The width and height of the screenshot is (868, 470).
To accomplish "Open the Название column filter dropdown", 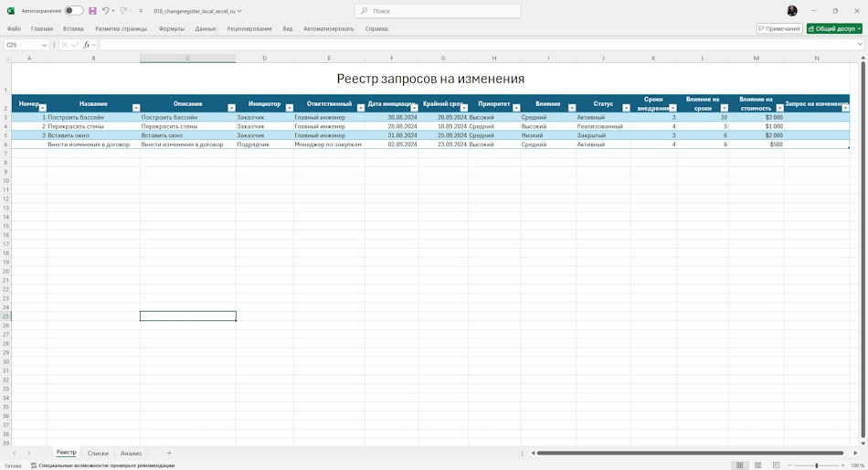I will click(x=136, y=108).
